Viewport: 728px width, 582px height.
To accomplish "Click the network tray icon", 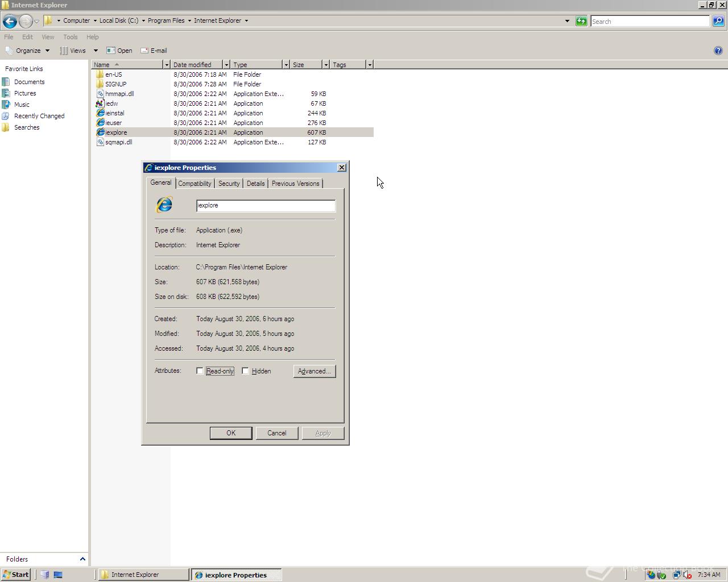I will click(677, 575).
